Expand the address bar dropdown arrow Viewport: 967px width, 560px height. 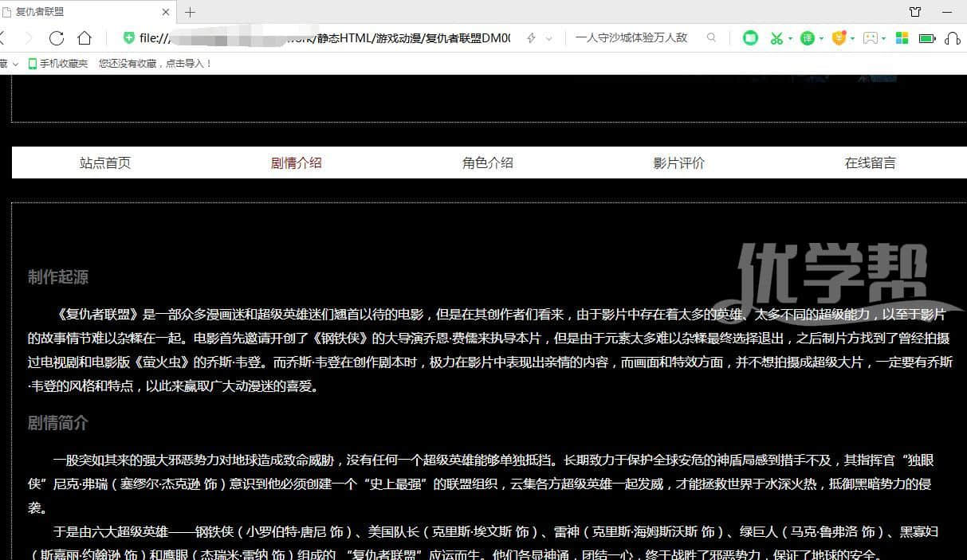550,38
